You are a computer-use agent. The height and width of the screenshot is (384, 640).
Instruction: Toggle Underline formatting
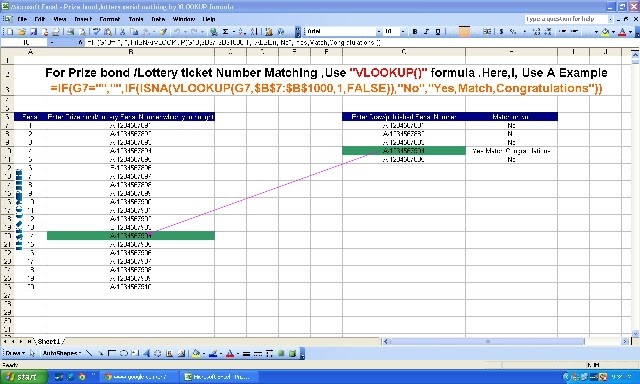pos(438,31)
